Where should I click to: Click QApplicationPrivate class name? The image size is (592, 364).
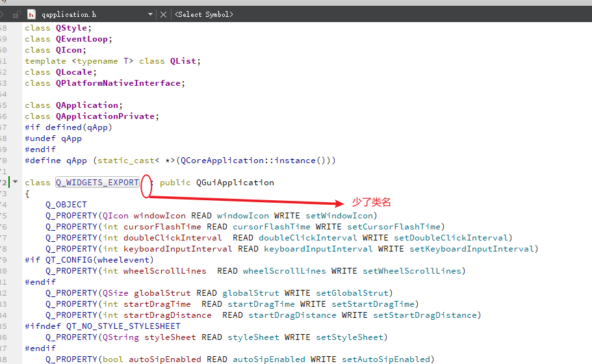coord(105,116)
